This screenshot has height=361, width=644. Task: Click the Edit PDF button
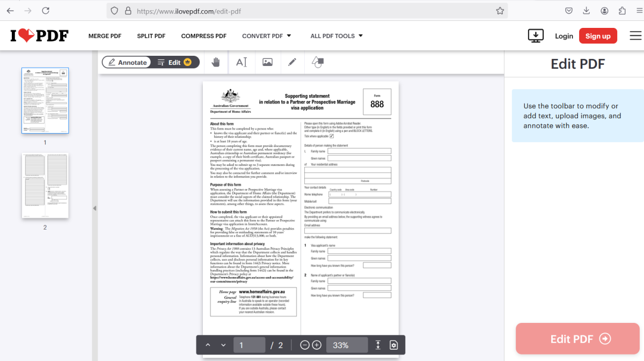577,338
